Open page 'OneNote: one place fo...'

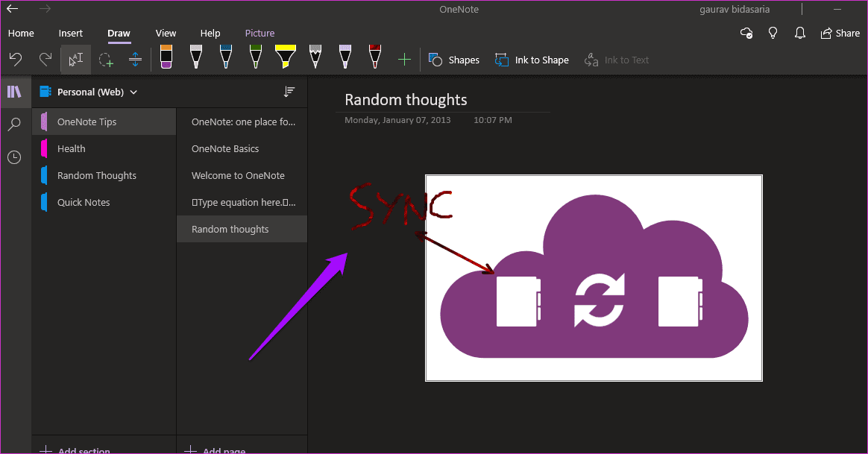pos(242,122)
